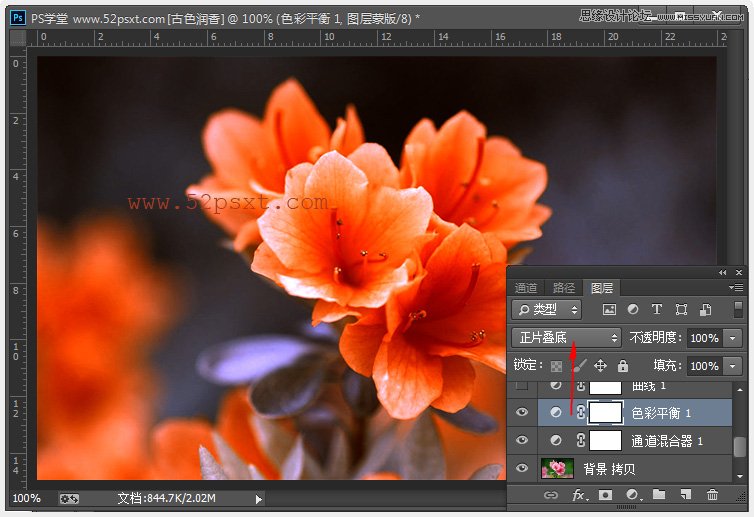Open the 填充 fill slider arrow
This screenshot has width=754, height=517.
[733, 366]
